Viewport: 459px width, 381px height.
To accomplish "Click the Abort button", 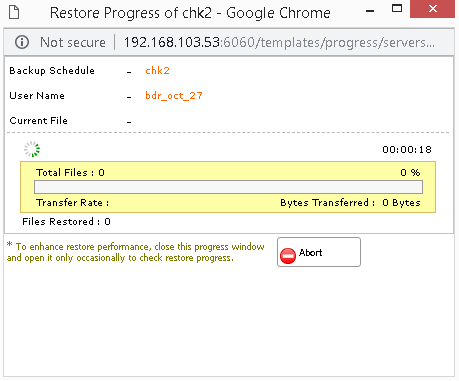I will pyautogui.click(x=319, y=252).
